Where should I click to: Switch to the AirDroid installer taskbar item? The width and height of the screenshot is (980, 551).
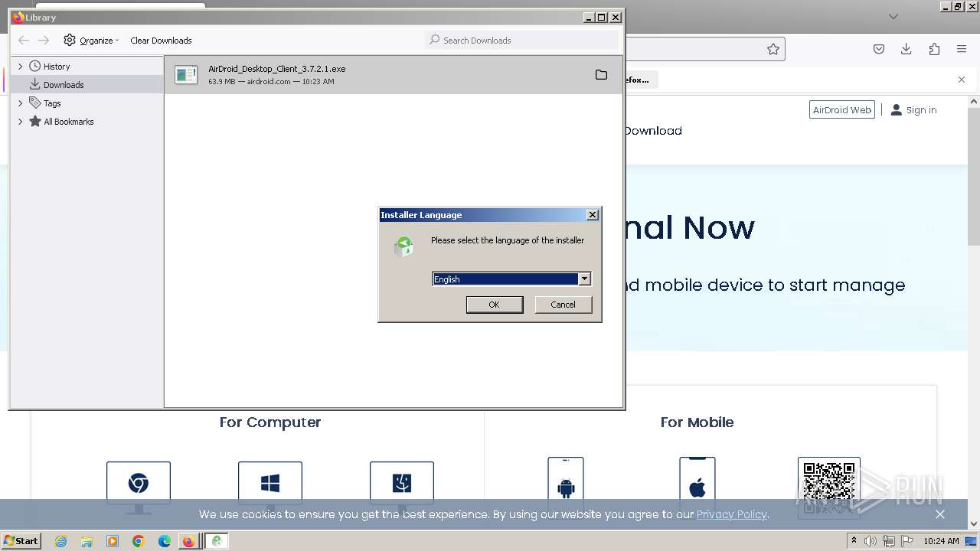pos(217,541)
